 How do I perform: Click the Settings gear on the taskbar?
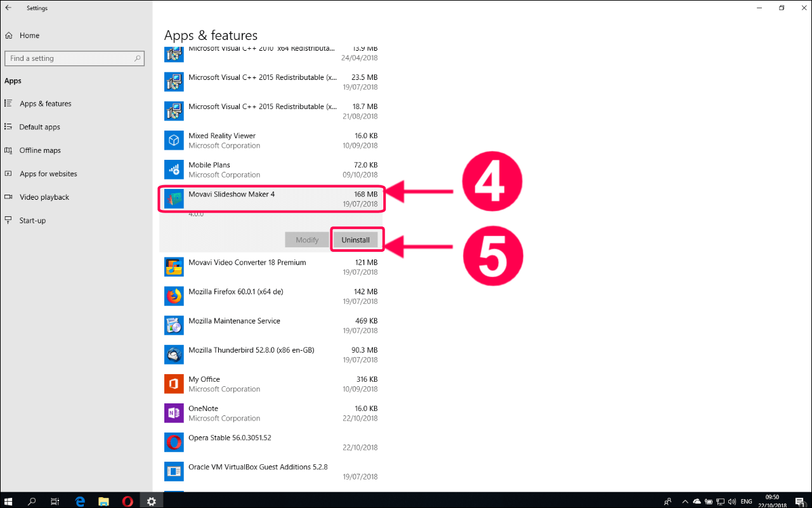(151, 501)
